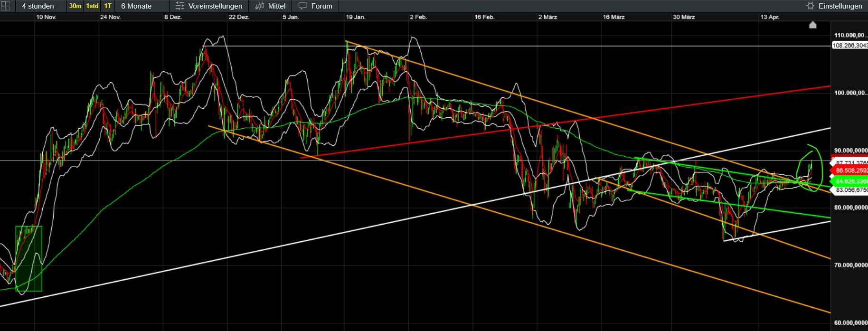
Task: Click the '13 Apr.' date on time axis
Action: [x=770, y=17]
